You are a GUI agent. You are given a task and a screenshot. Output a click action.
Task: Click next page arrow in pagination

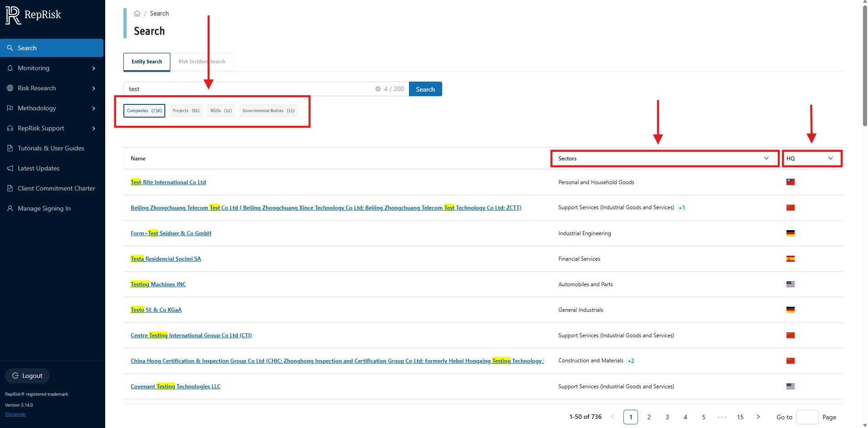pos(758,417)
